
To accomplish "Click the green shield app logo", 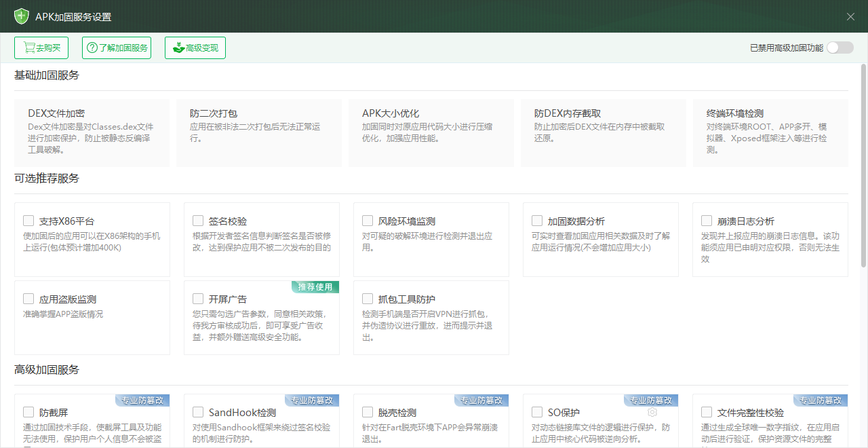I will pos(22,16).
